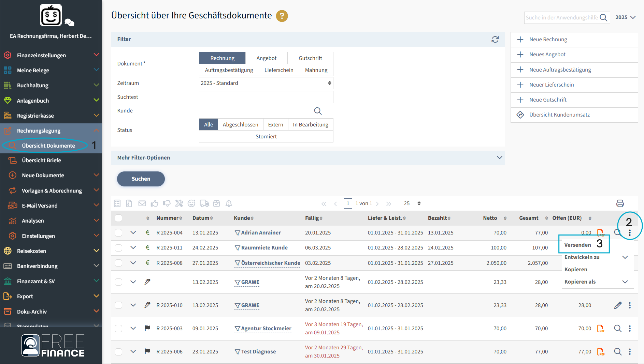Tick the select-all checkbox in table header

click(x=118, y=218)
